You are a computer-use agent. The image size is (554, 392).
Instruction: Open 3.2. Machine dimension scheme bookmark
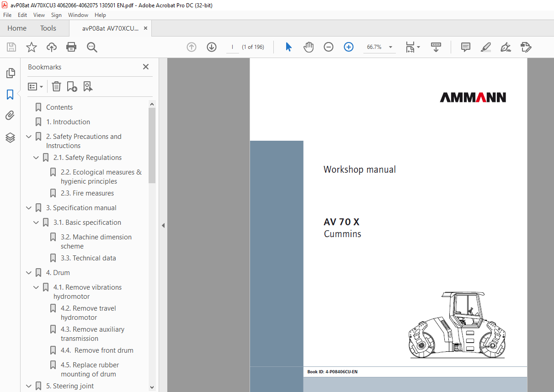pyautogui.click(x=96, y=242)
